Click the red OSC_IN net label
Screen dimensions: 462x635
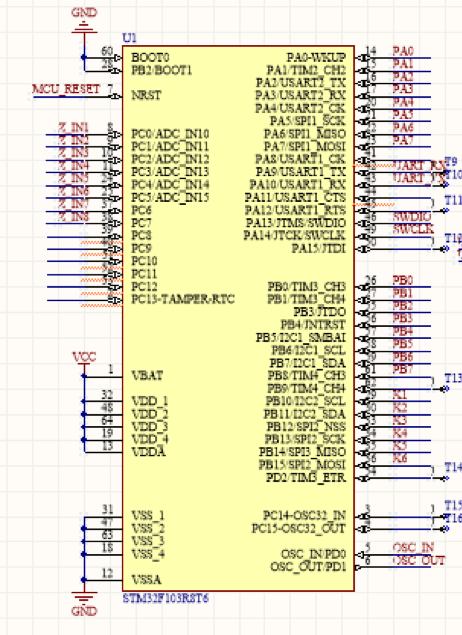click(413, 548)
